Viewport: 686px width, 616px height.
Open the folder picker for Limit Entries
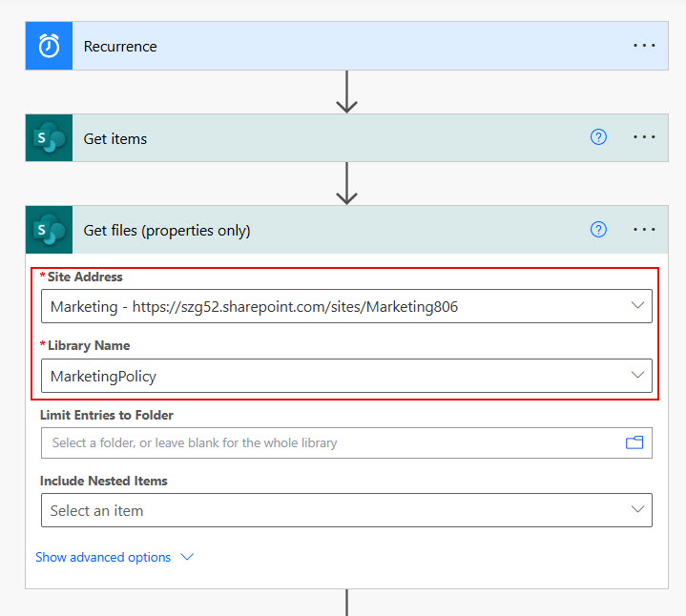pyautogui.click(x=634, y=442)
